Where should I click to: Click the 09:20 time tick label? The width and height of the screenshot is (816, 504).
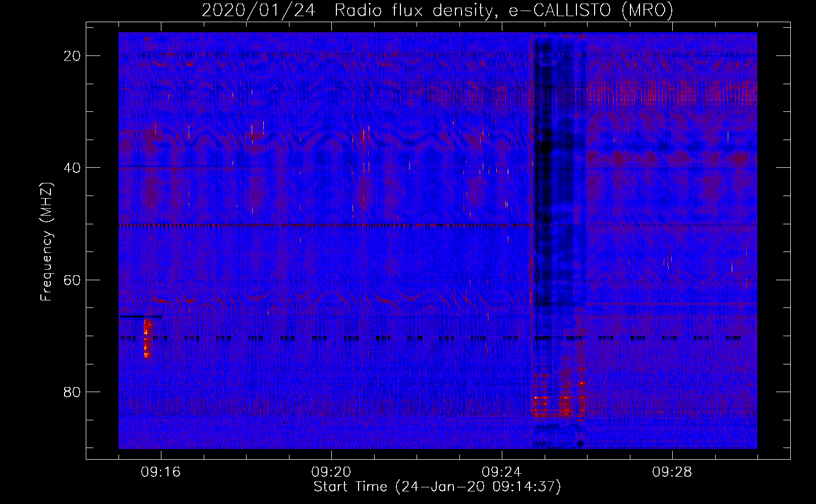point(331,472)
